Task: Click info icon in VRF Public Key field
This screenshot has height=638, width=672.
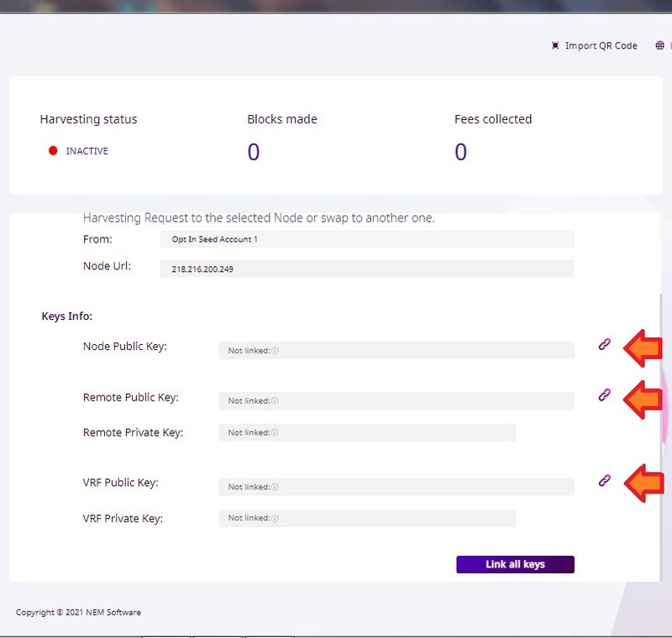Action: click(275, 487)
